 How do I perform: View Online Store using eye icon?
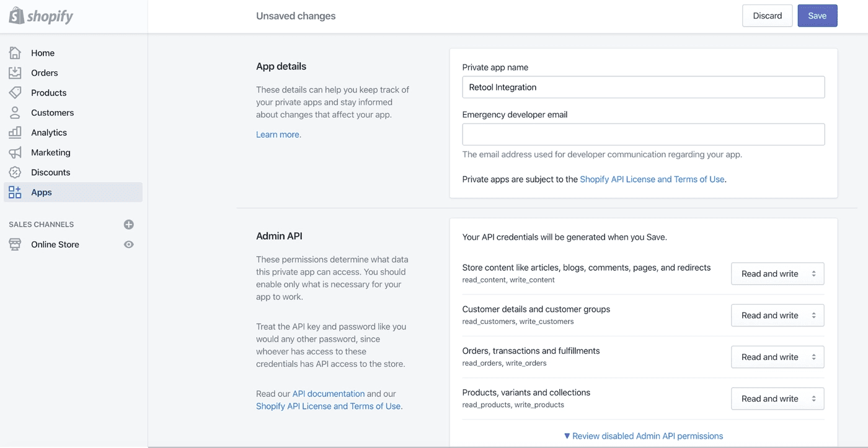click(x=129, y=245)
